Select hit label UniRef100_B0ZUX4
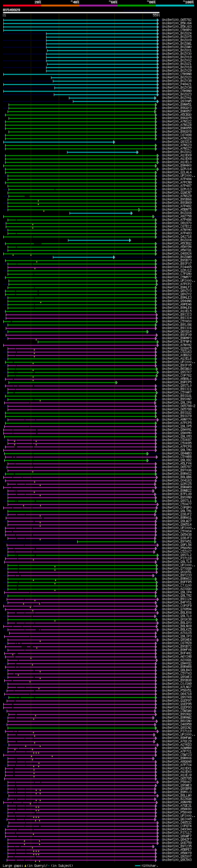 point(177,240)
